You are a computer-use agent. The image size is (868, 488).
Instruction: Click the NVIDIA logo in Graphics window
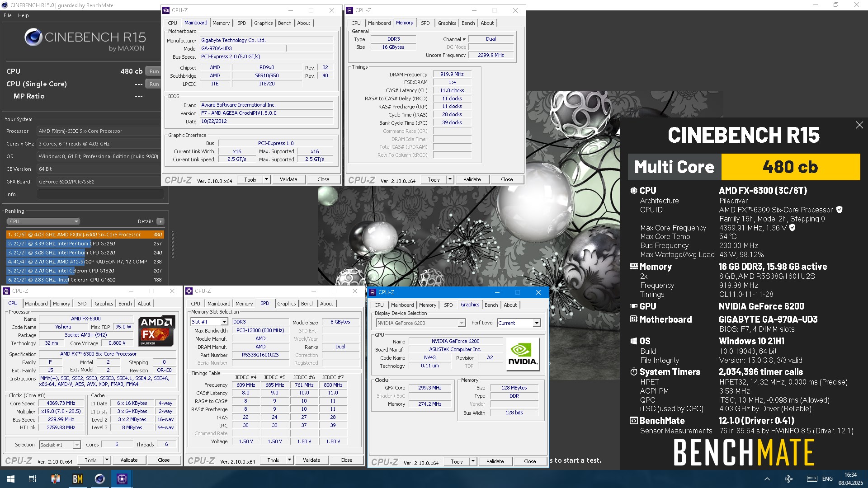tap(523, 354)
